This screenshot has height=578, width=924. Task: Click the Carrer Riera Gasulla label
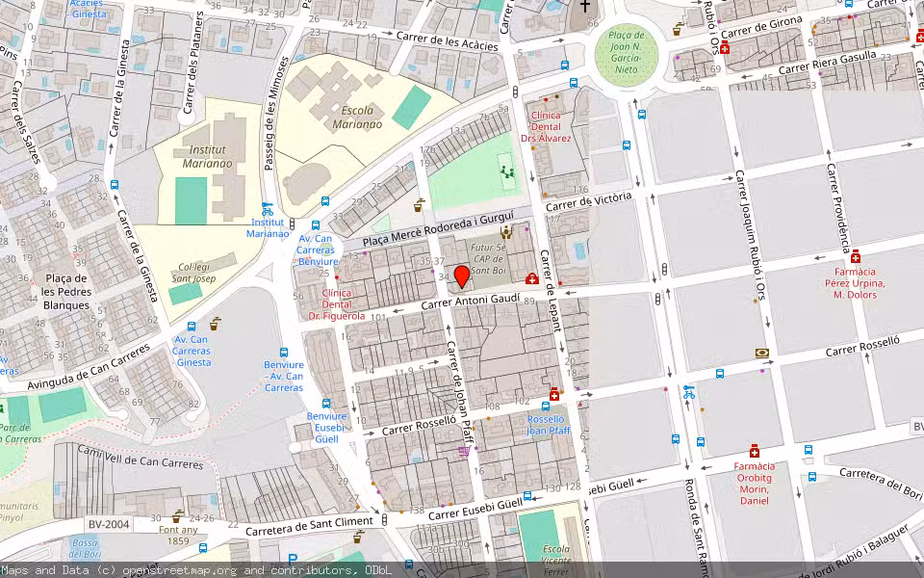click(828, 64)
